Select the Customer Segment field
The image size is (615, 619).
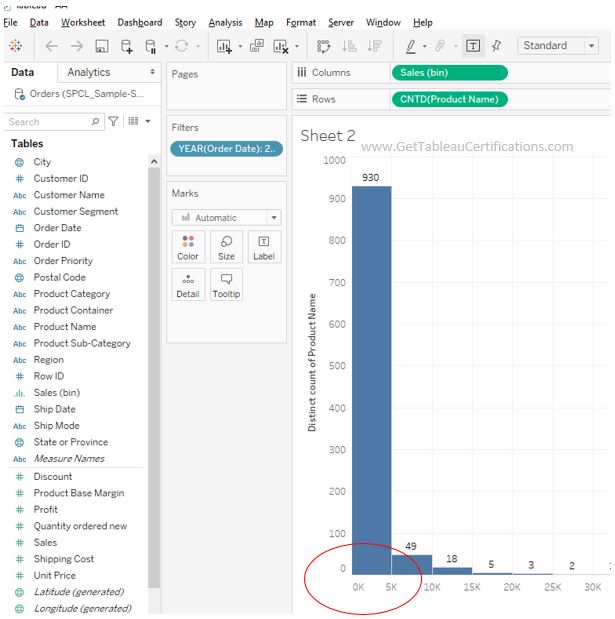[75, 212]
